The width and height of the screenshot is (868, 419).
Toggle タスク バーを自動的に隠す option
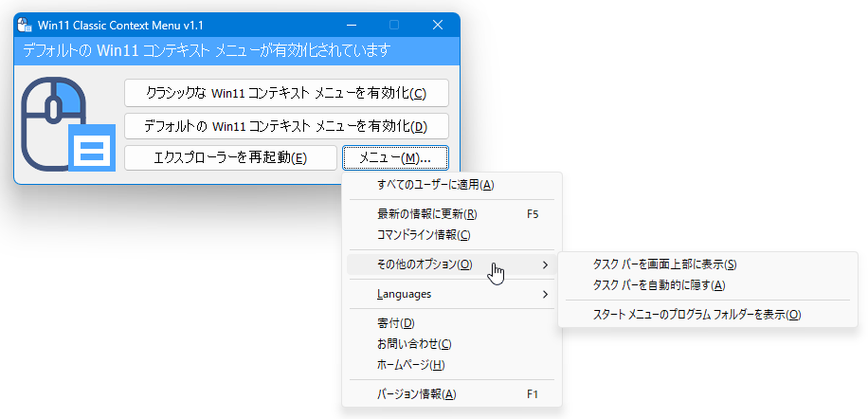(708, 285)
